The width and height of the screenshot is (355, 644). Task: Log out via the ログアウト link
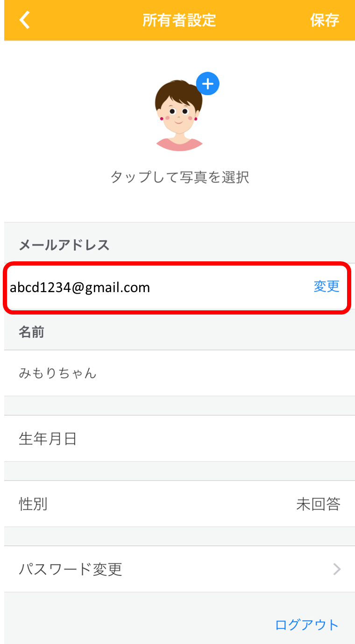coord(307,624)
